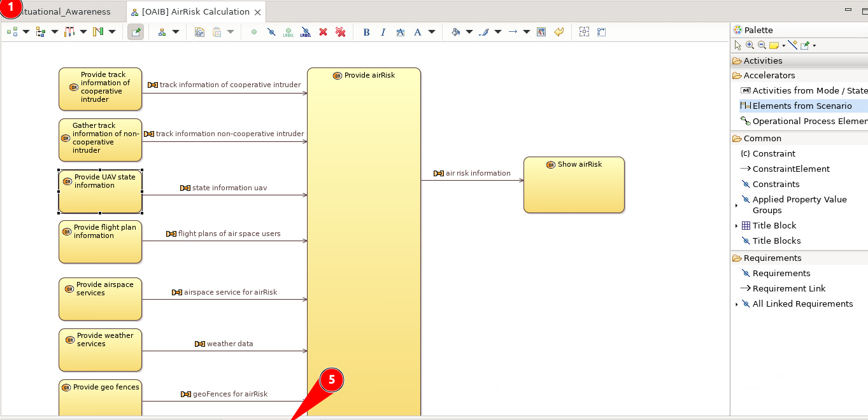Toggle the Pin/Unpin elements button
The image size is (868, 420).
[136, 32]
